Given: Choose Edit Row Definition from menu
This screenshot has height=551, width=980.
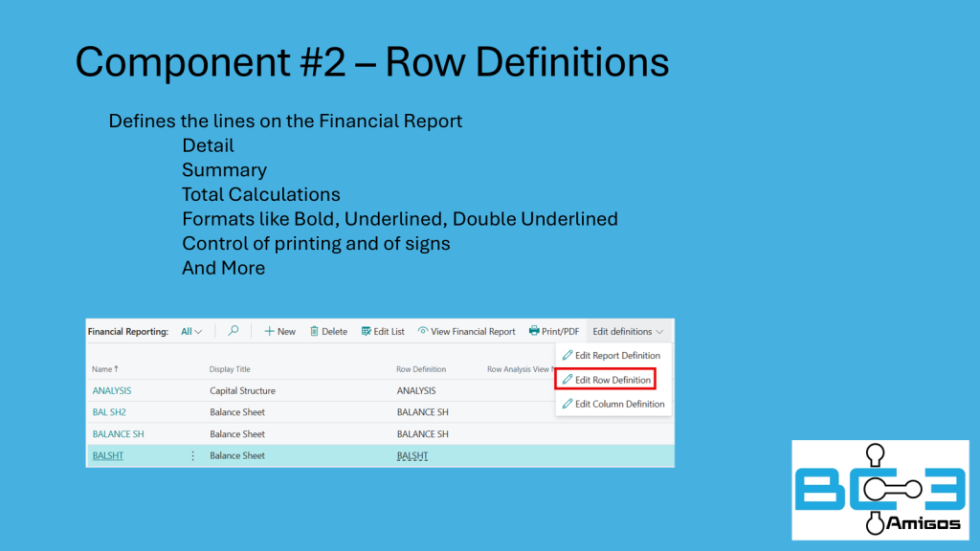Looking at the screenshot, I should click(612, 380).
